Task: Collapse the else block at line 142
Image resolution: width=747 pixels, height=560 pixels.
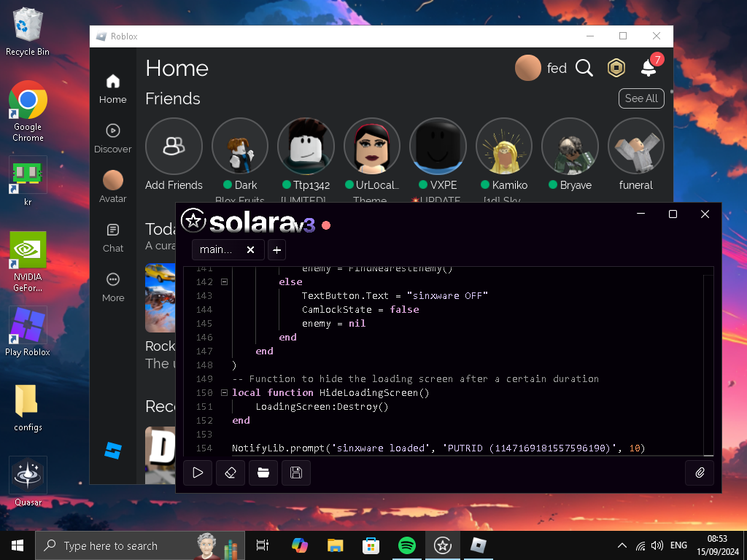Action: pyautogui.click(x=225, y=282)
